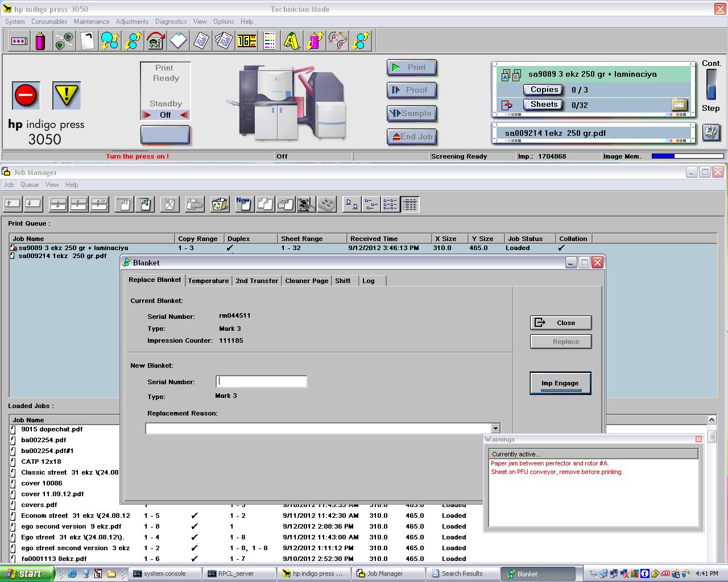Image resolution: width=728 pixels, height=582 pixels.
Task: Switch to the Temperature tab
Action: [208, 281]
